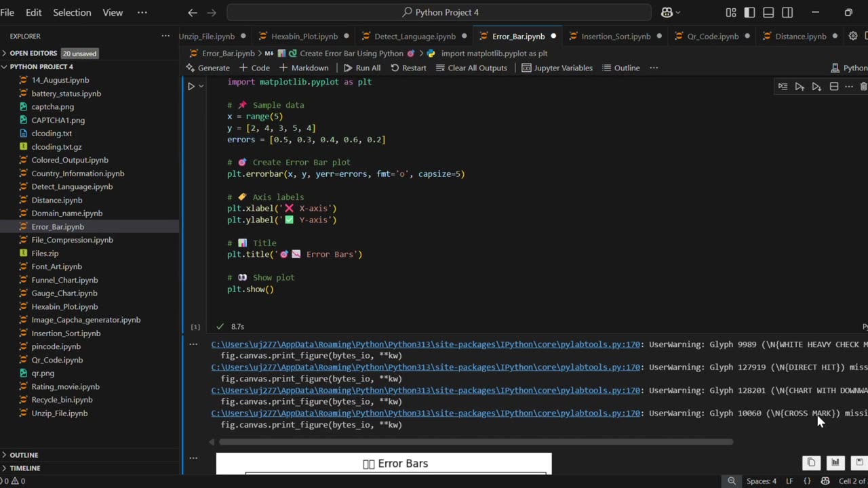Execute cell and below icon
Image resolution: width=868 pixels, height=488 pixels.
[816, 86]
